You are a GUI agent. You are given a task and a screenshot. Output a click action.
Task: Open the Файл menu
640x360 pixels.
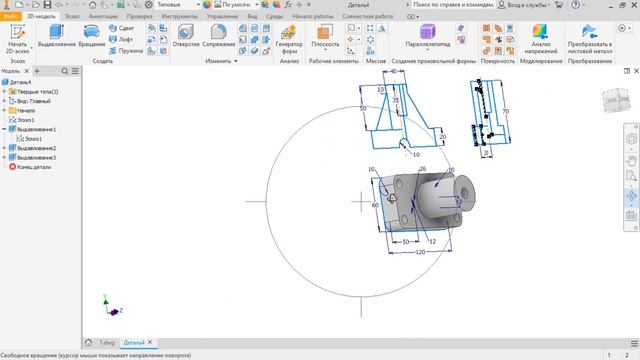10,16
